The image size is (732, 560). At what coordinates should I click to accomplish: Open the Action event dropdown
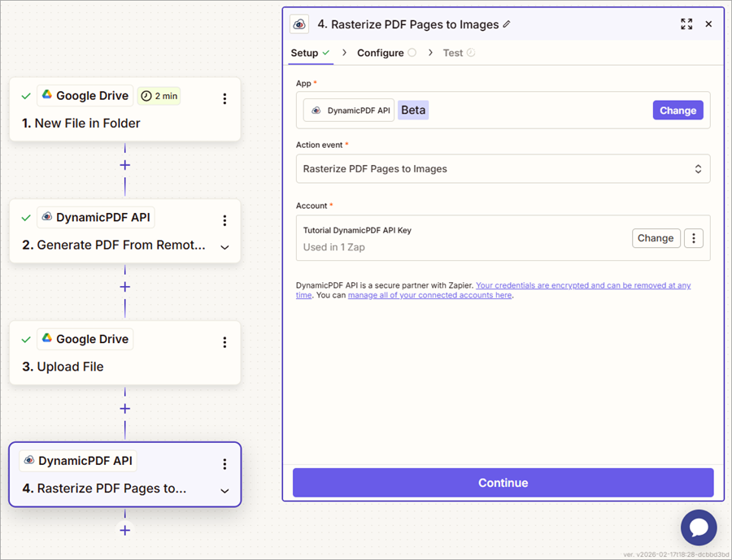[x=503, y=169]
